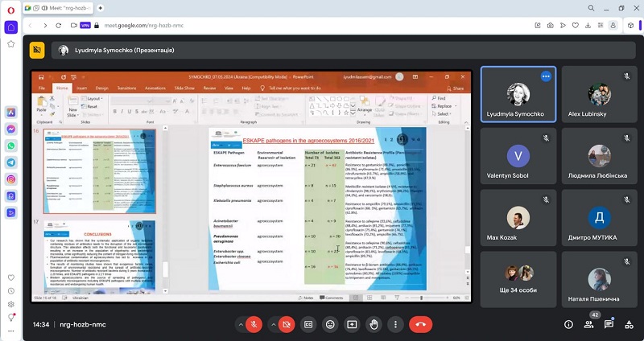
Task: Raise your hand in the meeting
Action: pos(374,325)
